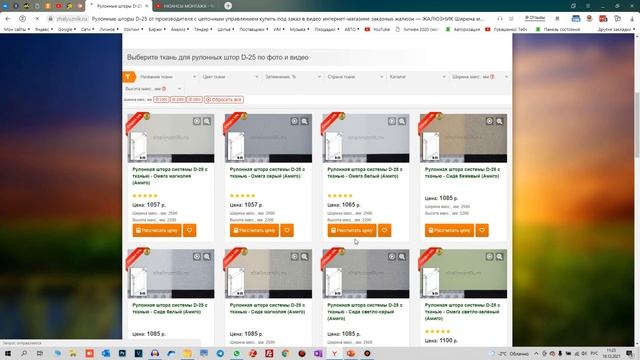Click Сбросить все filters button
This screenshot has height=360, width=640.
click(x=224, y=100)
